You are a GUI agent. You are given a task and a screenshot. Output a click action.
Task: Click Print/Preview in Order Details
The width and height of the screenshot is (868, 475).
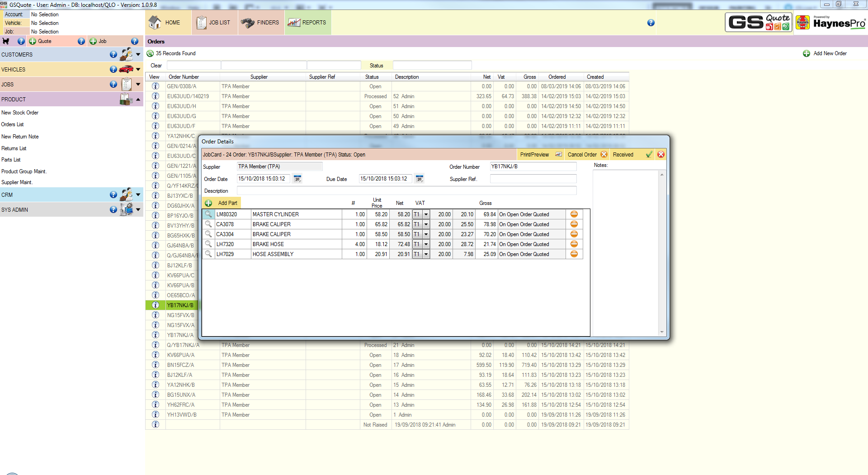point(541,155)
